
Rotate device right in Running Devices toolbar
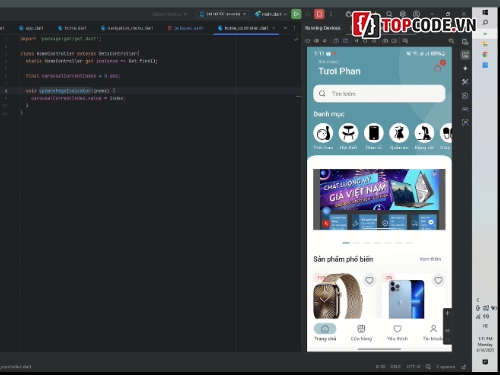[x=345, y=41]
